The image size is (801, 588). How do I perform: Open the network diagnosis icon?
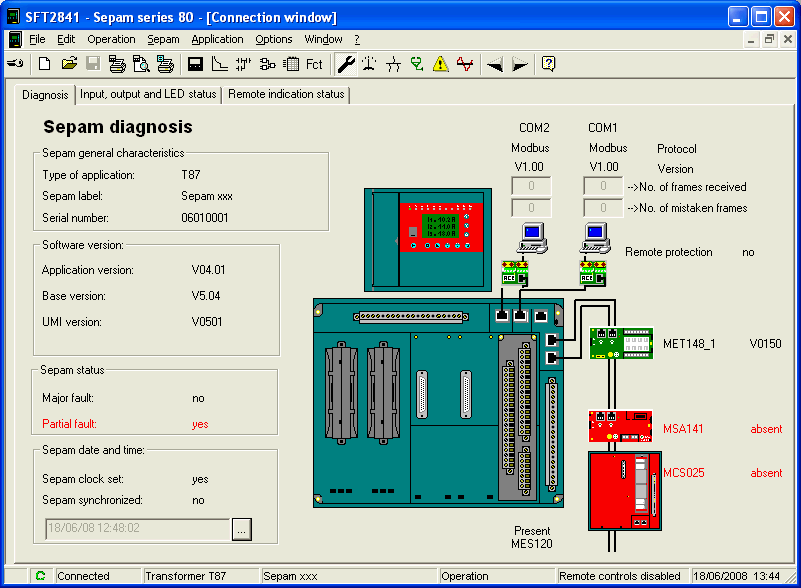[x=393, y=64]
